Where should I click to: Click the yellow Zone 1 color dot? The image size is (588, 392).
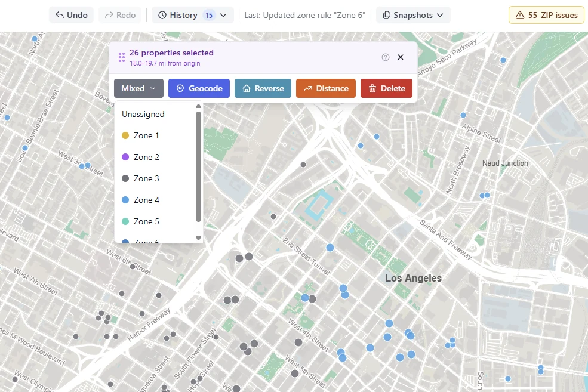(125, 135)
